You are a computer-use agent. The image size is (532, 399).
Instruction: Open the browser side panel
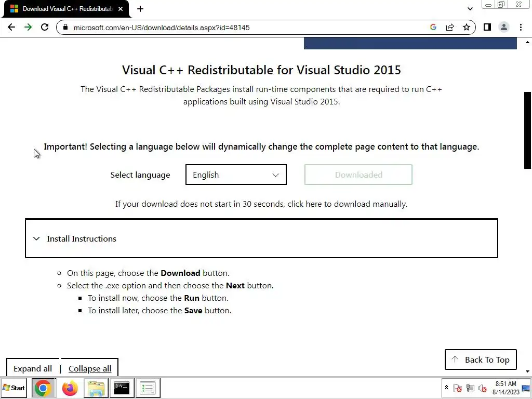[487, 27]
